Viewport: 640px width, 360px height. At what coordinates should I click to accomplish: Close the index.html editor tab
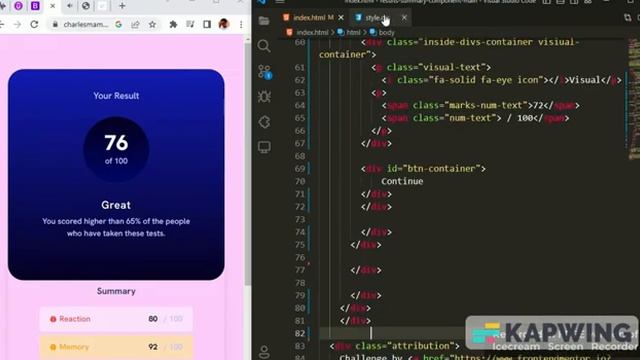click(341, 18)
